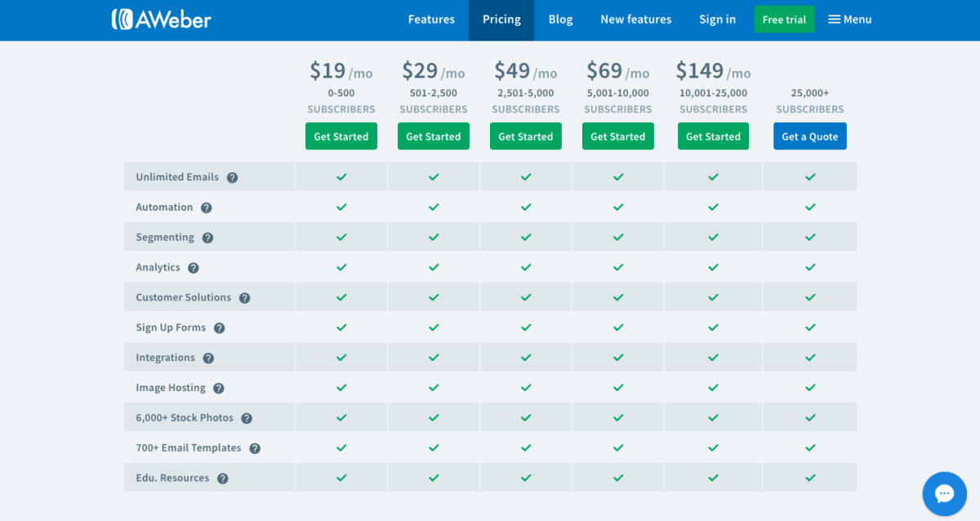Show help for Integrations
This screenshot has height=521, width=980.
pyautogui.click(x=208, y=358)
